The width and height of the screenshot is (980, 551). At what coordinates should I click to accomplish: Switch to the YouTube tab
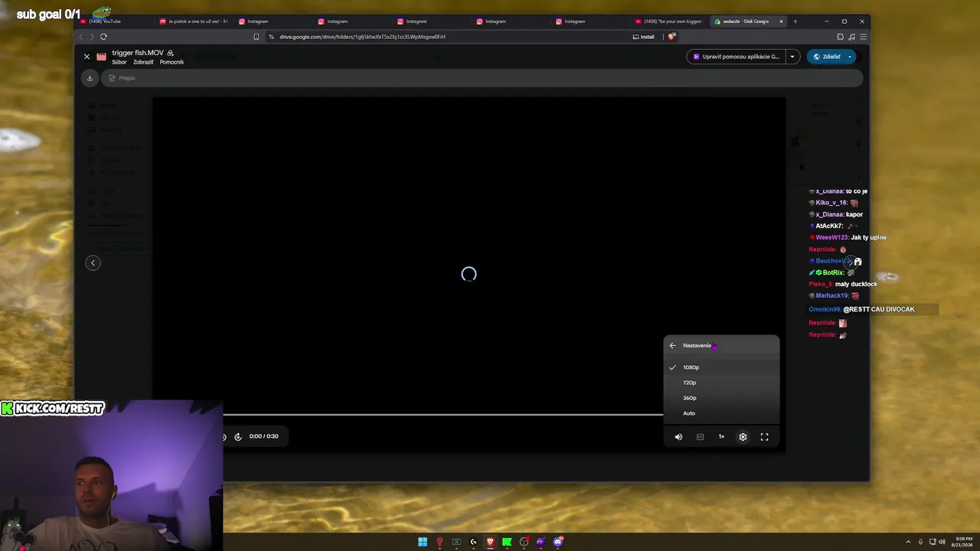pos(113,21)
